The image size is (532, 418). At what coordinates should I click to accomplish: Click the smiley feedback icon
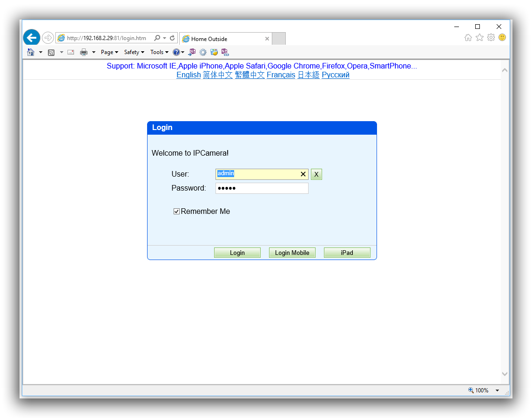[x=502, y=38]
